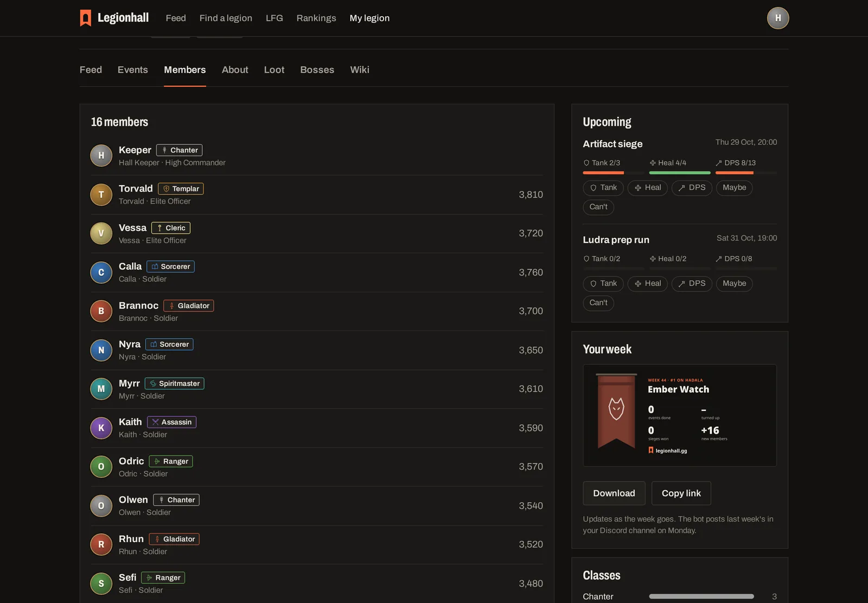Open the user profile avatar H
The width and height of the screenshot is (868, 603).
tap(777, 18)
